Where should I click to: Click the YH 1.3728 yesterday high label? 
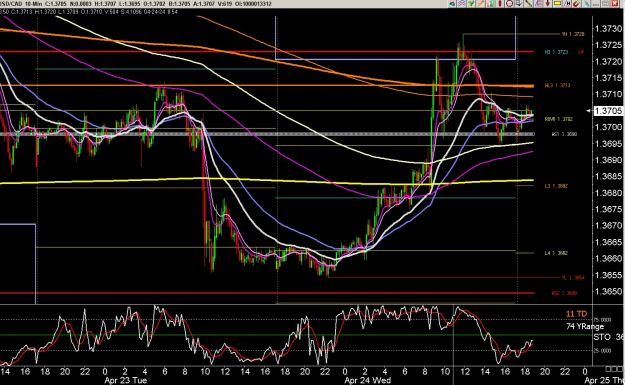click(573, 34)
